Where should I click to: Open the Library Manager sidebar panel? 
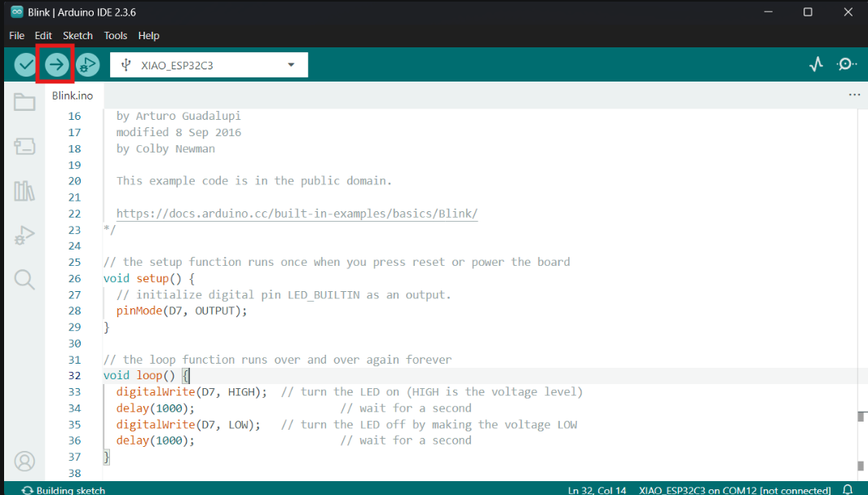[x=24, y=191]
